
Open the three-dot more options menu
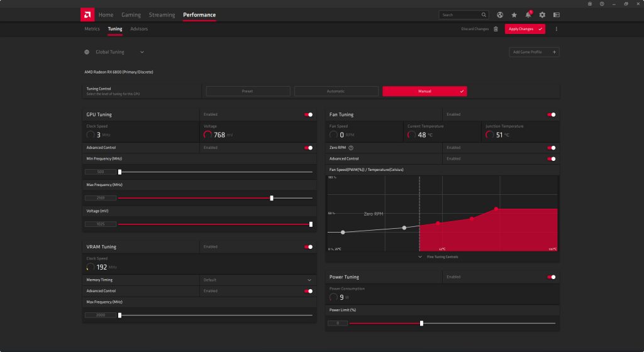556,29
